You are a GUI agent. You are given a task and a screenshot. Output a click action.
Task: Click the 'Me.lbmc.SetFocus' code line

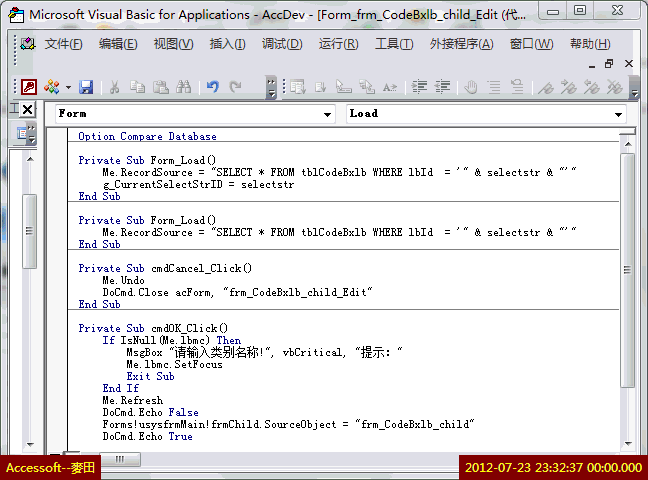coord(174,364)
